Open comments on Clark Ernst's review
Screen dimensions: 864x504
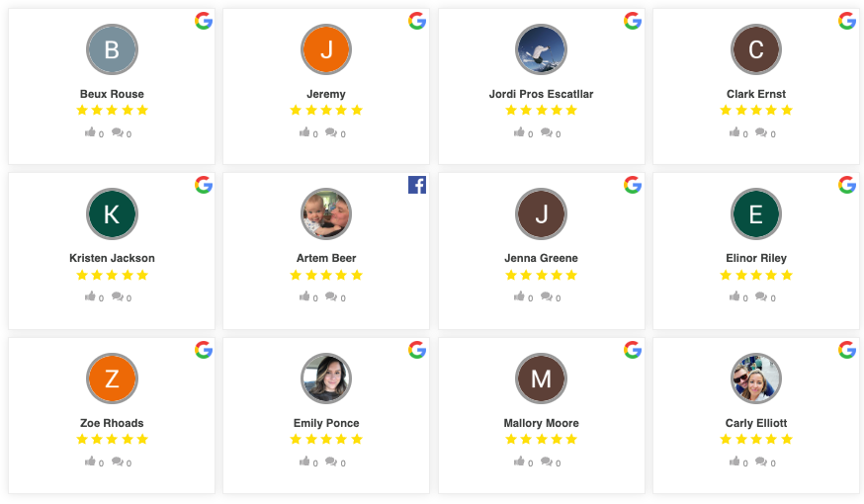tap(761, 132)
